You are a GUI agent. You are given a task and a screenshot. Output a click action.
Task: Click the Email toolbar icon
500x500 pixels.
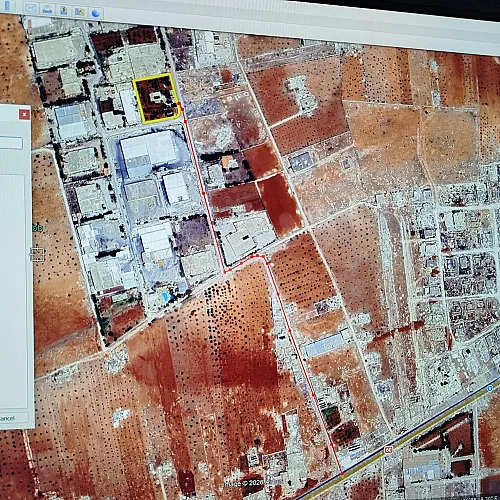(30, 7)
